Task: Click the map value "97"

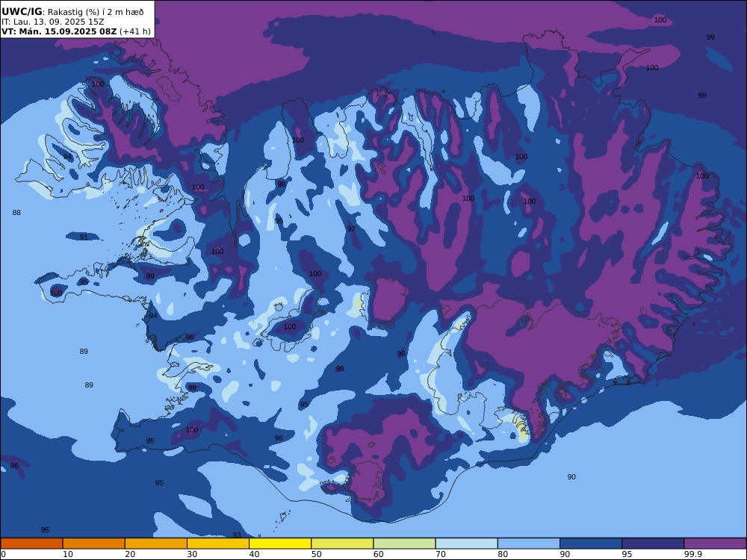Action: point(351,228)
